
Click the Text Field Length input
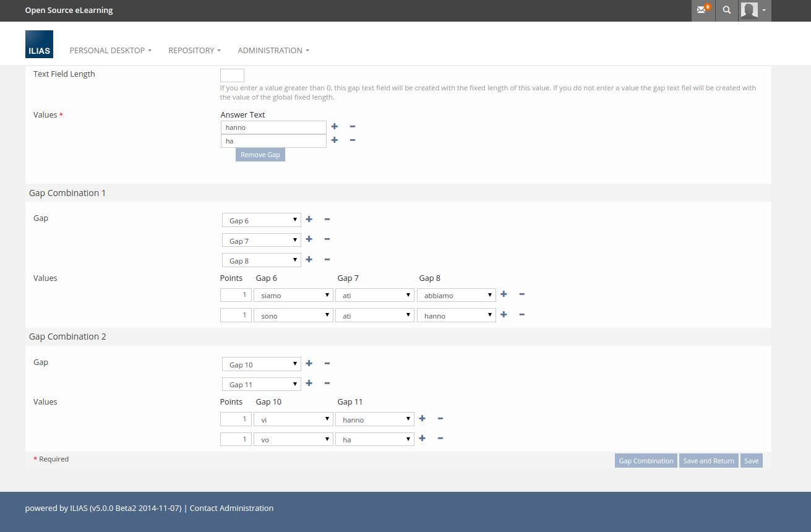coord(232,75)
